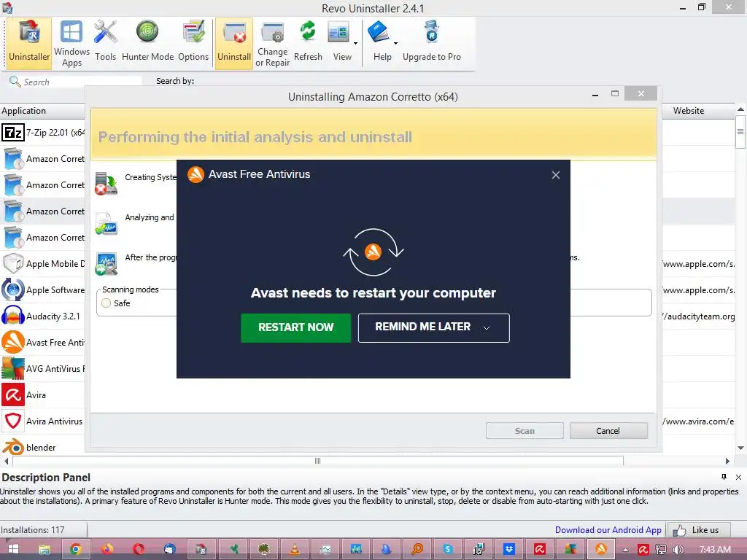Click the Avast logo in the popup header
Image resolution: width=747 pixels, height=560 pixels.
pos(196,174)
